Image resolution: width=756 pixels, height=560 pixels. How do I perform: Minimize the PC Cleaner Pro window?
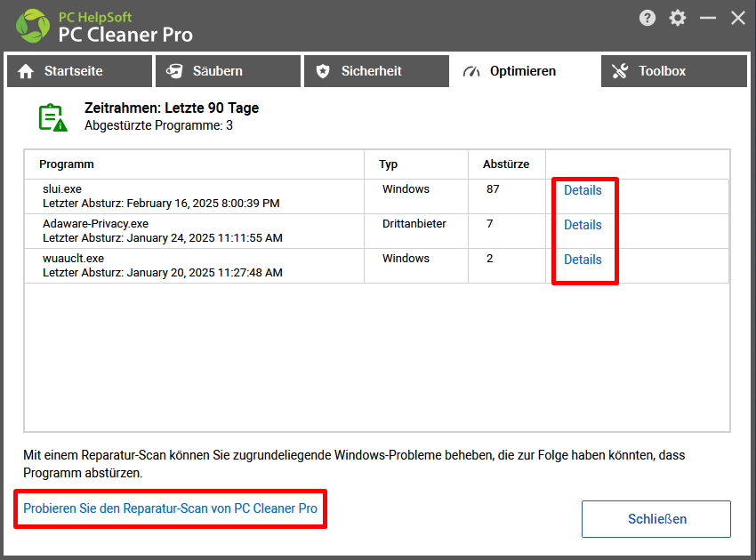(x=708, y=19)
